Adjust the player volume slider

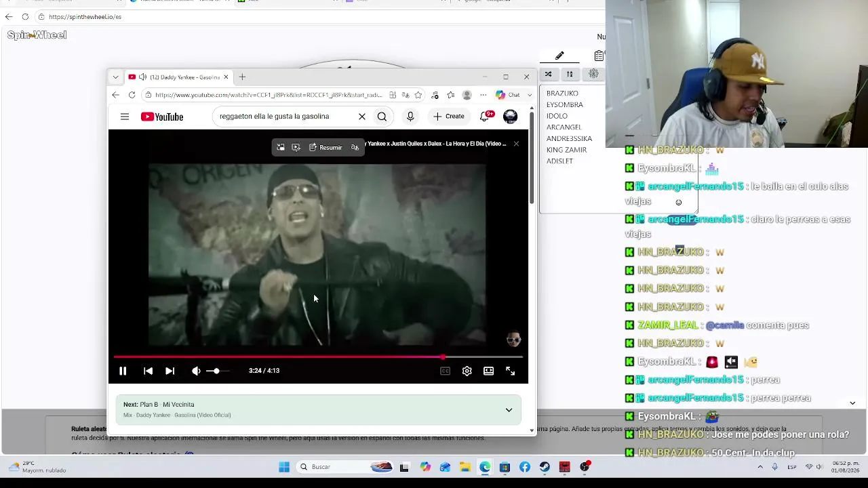(217, 371)
